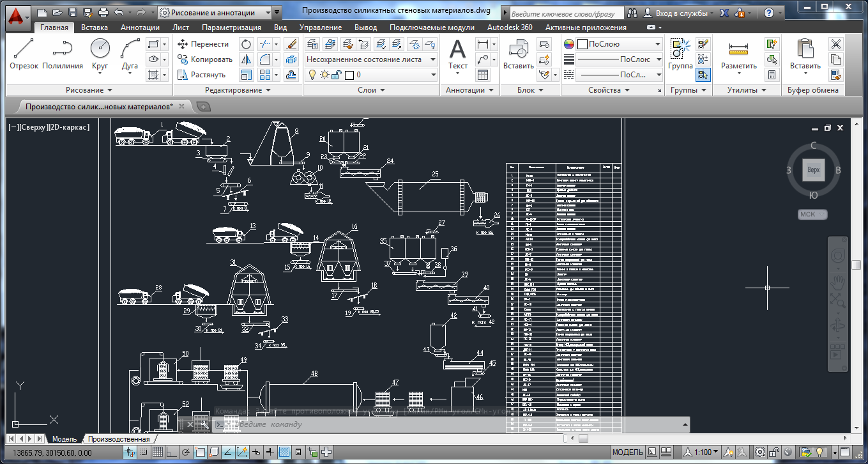Viewport: 868px width, 464px height.
Task: Click the Layer Properties icon in Слои
Action: tap(312, 44)
